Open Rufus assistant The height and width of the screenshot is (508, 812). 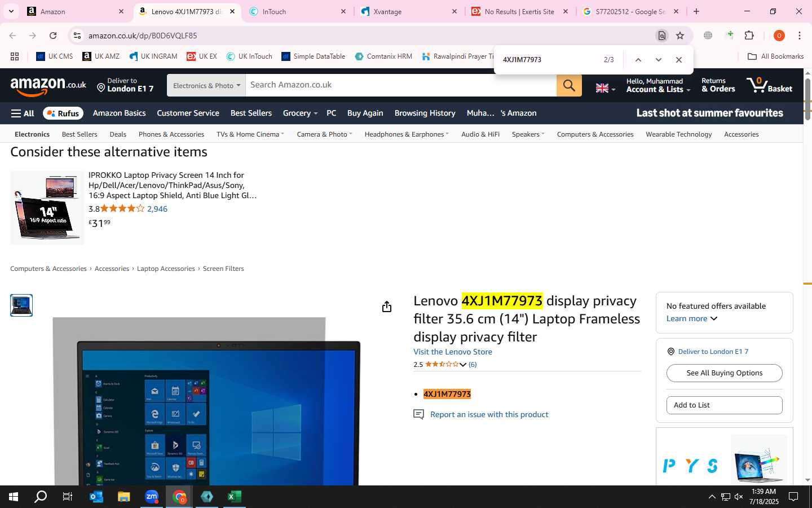point(63,113)
